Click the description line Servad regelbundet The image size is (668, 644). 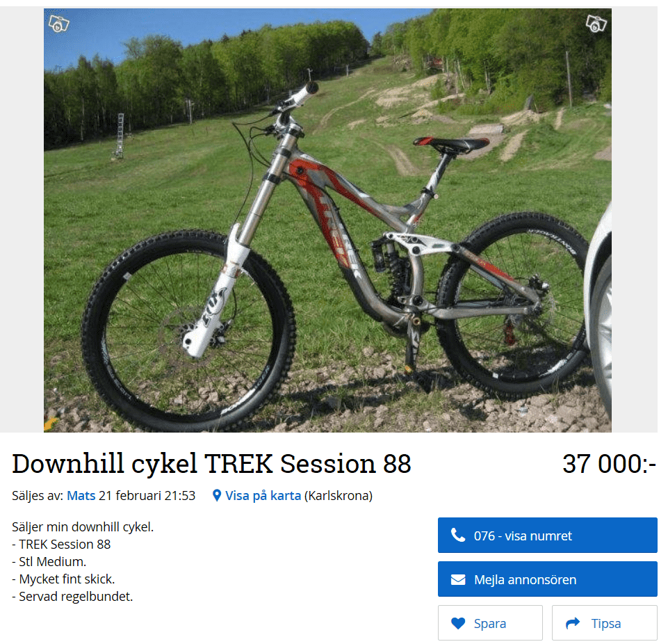tap(72, 596)
